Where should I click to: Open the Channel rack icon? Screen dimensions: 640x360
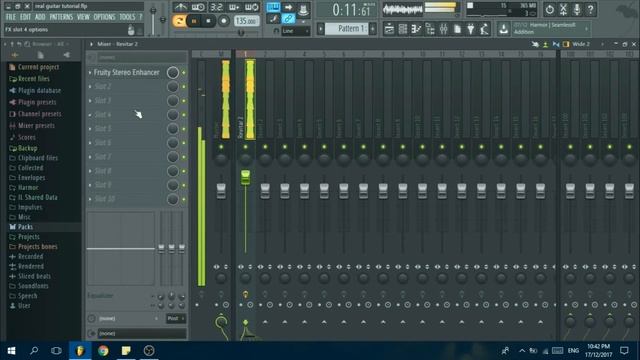tap(403, 29)
